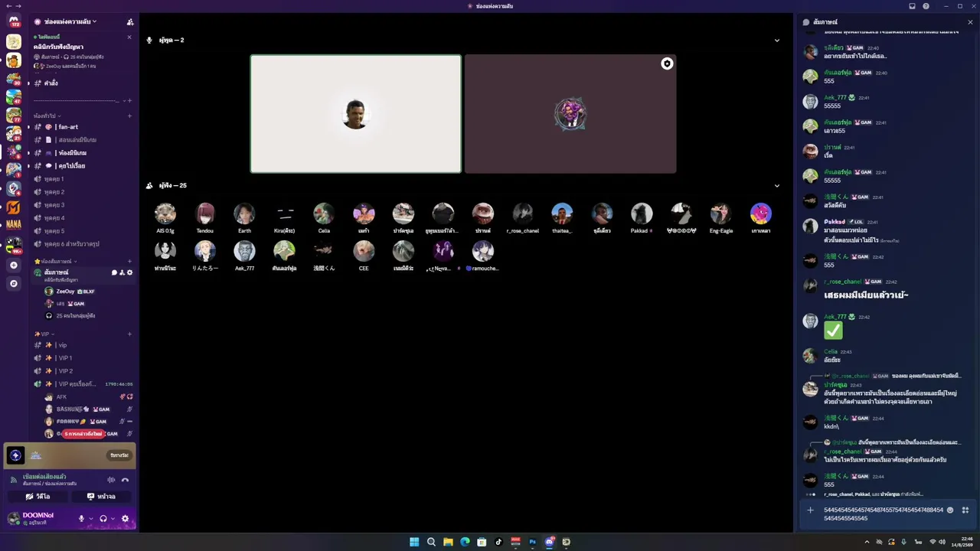This screenshot has width=980, height=551.
Task: Click the green checkmark emoji from Aek_777
Action: point(833,331)
